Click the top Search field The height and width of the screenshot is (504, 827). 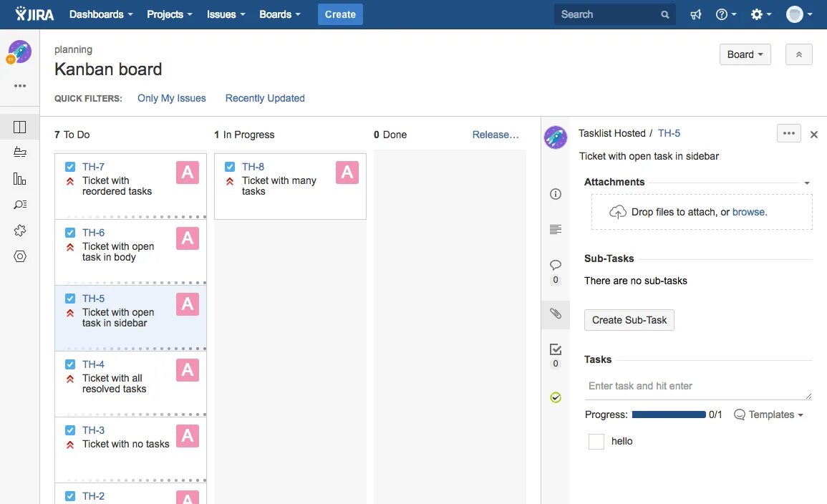click(x=614, y=15)
